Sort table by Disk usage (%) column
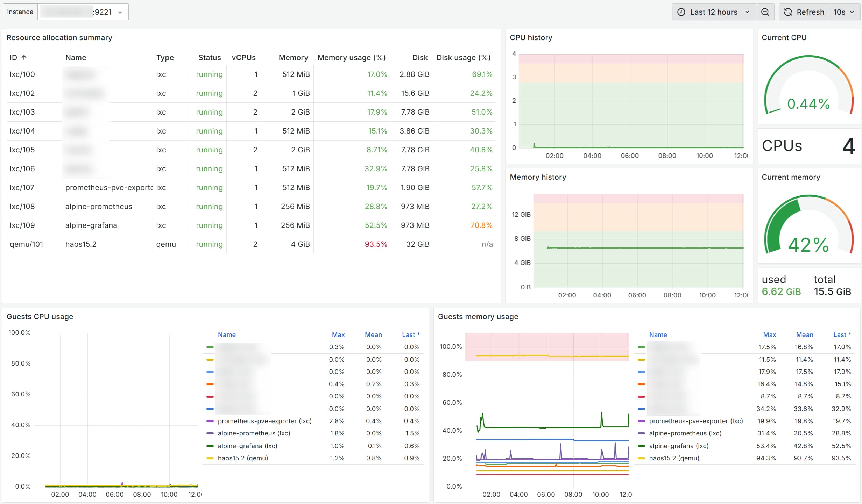 [x=463, y=58]
